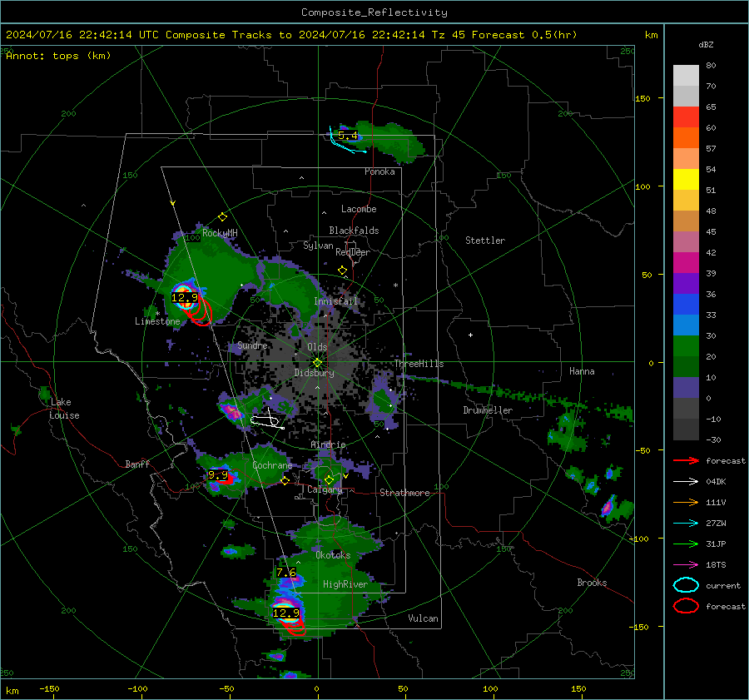
Task: Select the 7.6 storm top label near Okotoks
Action: pyautogui.click(x=286, y=572)
